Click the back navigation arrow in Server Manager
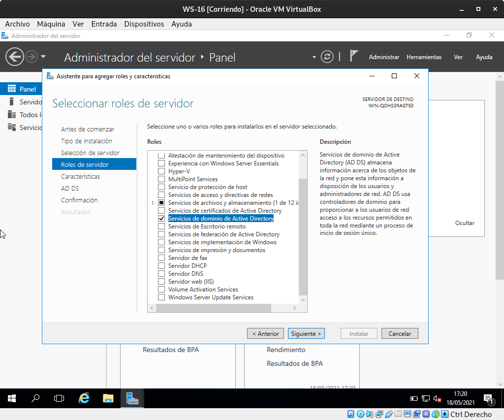 click(x=14, y=57)
